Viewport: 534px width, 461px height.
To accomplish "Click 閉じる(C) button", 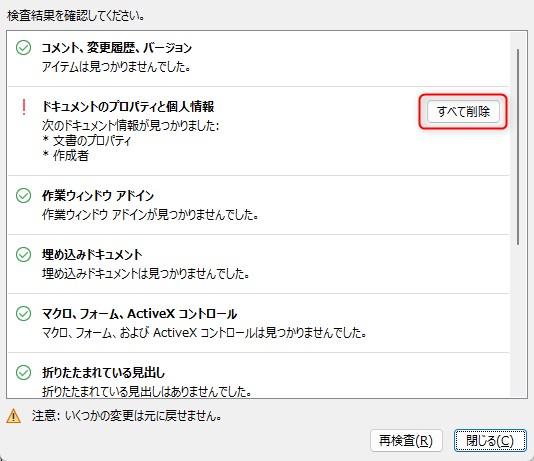I will 490,441.
